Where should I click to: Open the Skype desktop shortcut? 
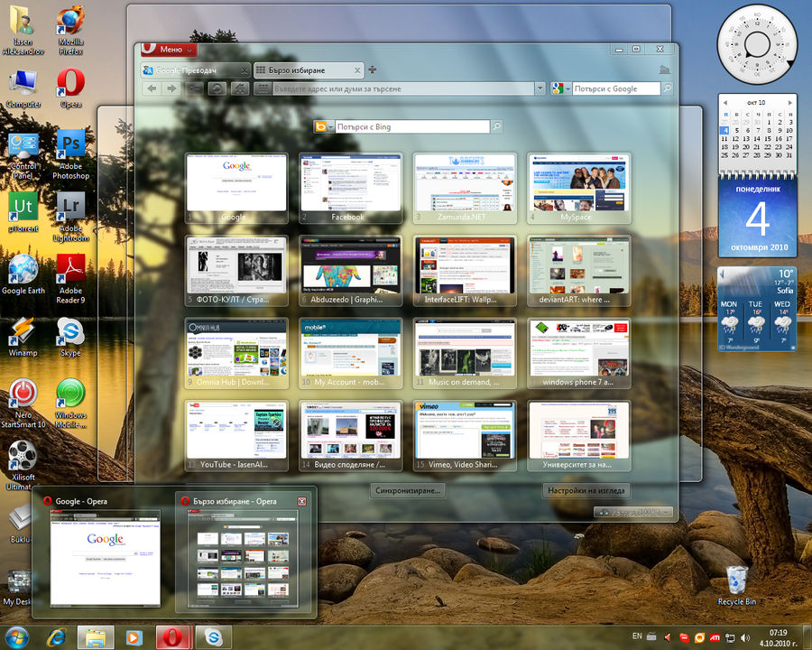tap(70, 337)
